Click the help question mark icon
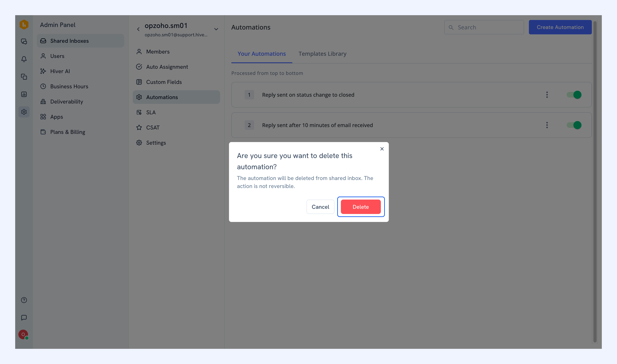This screenshot has height=364, width=617. pyautogui.click(x=24, y=300)
